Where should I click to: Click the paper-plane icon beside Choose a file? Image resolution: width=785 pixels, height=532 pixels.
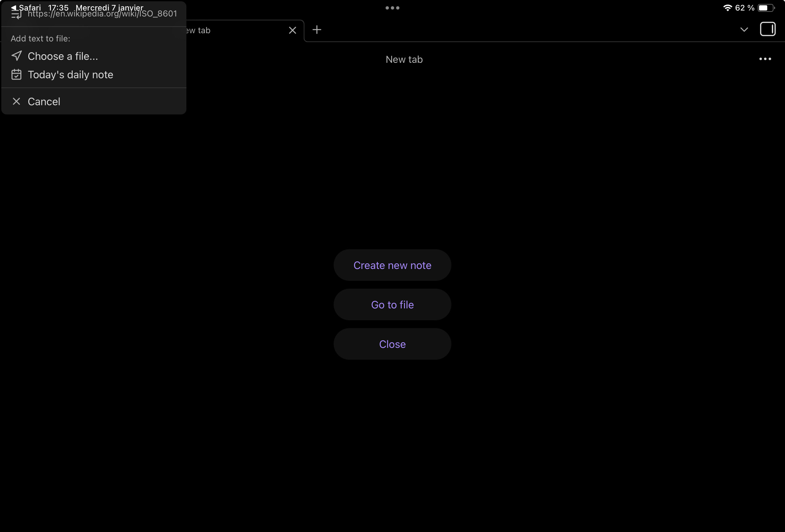tap(16, 56)
